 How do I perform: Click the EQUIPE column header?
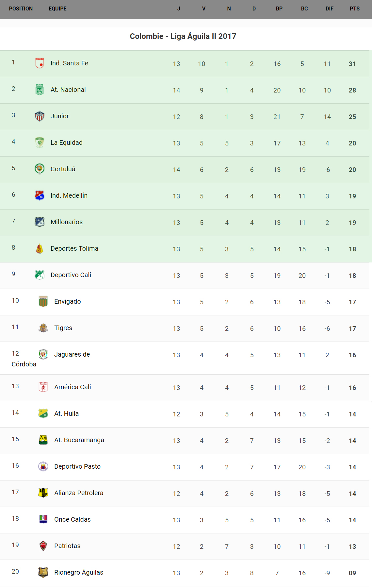point(57,9)
